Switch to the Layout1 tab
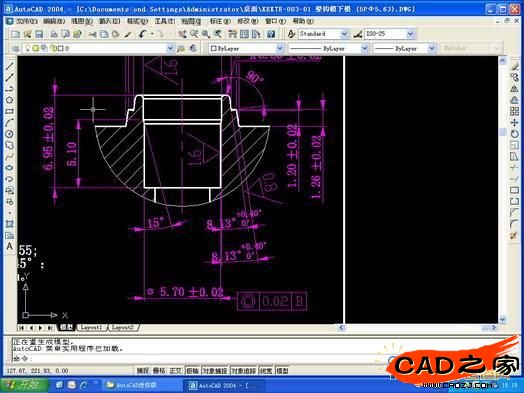 [x=91, y=328]
